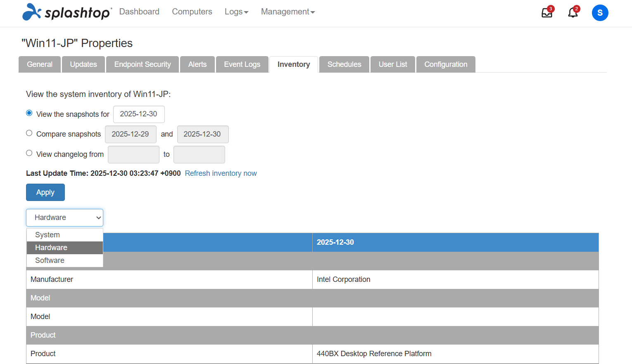Go to Splashtop logo home
The width and height of the screenshot is (632, 364).
coord(67,12)
